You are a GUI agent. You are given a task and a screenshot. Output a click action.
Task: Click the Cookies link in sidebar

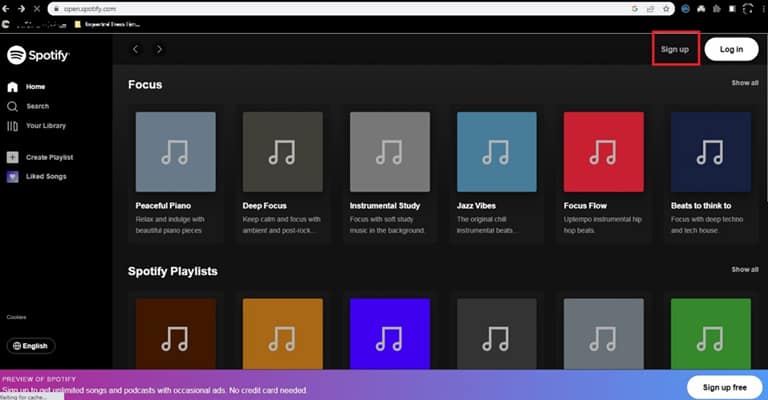(x=16, y=317)
